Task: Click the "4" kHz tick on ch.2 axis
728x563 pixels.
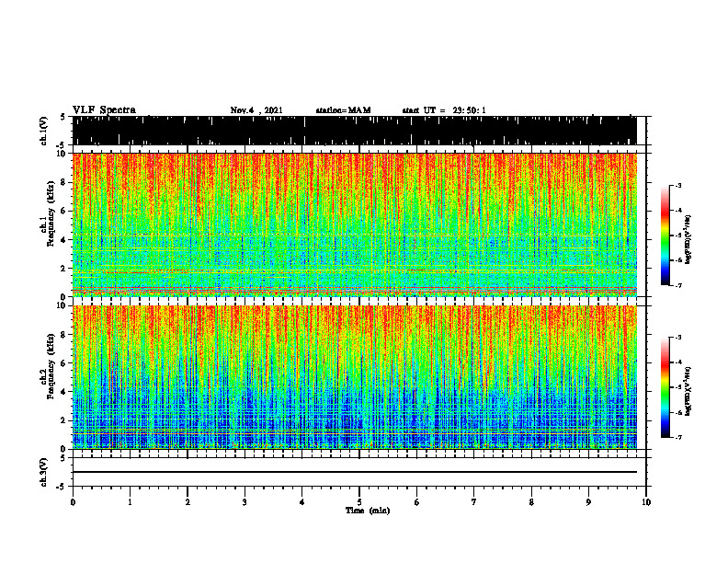Action: coord(64,392)
